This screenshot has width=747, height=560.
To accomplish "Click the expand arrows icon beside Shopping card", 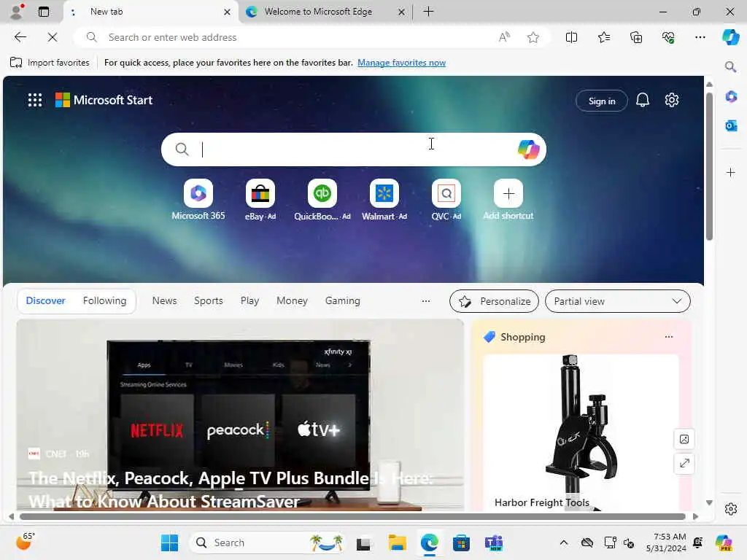I will pyautogui.click(x=684, y=463).
